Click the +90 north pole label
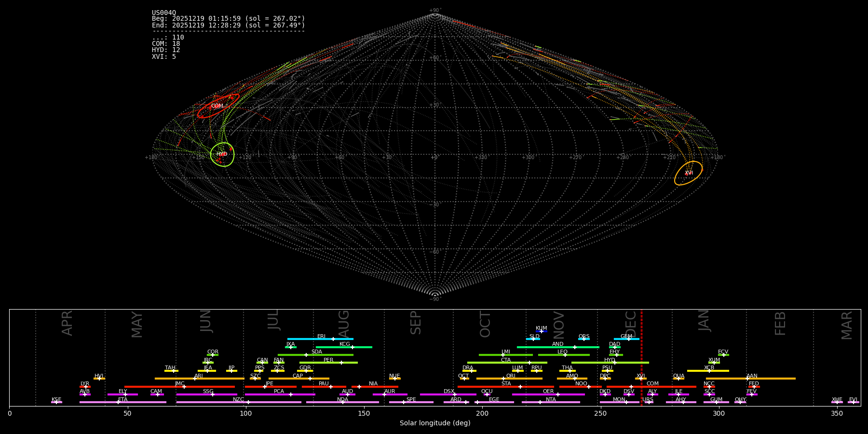This screenshot has width=868, height=434. pos(434,11)
